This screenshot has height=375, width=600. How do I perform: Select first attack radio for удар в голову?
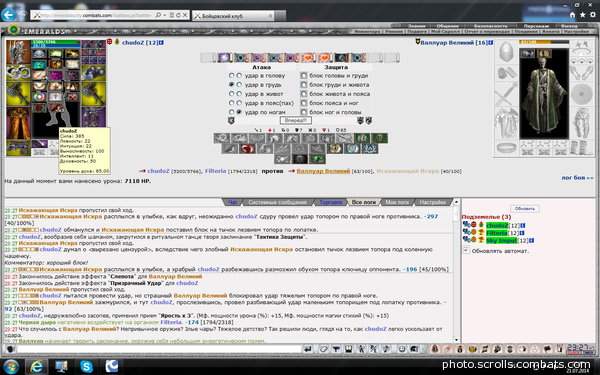pyautogui.click(x=231, y=76)
